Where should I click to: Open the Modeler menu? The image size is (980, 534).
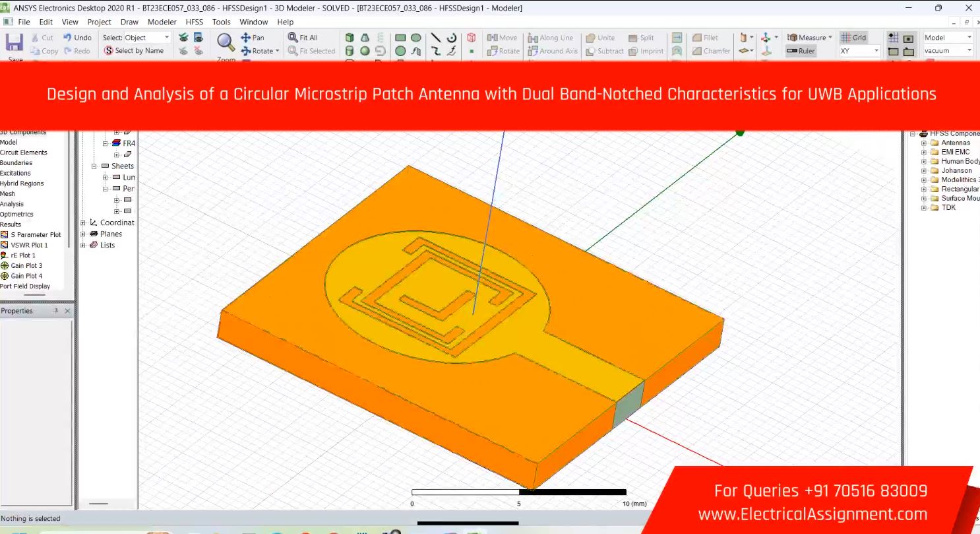[x=162, y=22]
